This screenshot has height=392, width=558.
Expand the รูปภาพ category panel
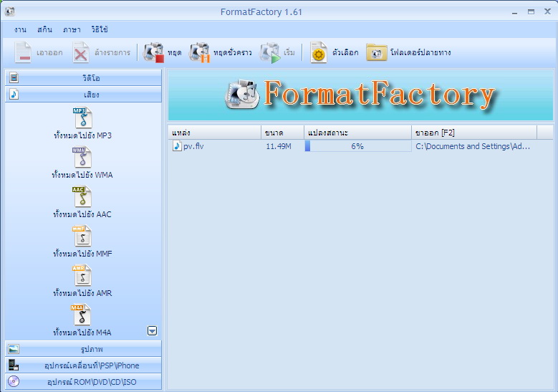click(x=83, y=349)
